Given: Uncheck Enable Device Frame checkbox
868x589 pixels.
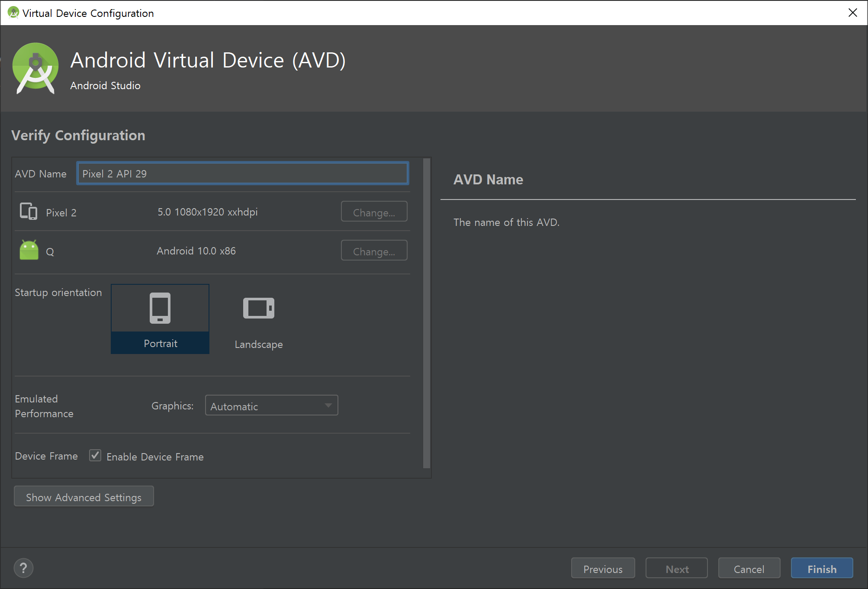Looking at the screenshot, I should (95, 456).
